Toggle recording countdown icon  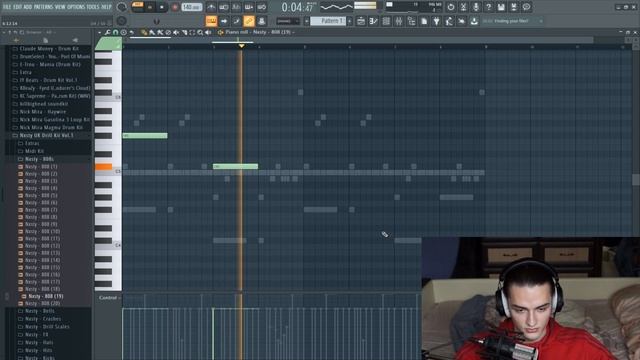pyautogui.click(x=236, y=7)
